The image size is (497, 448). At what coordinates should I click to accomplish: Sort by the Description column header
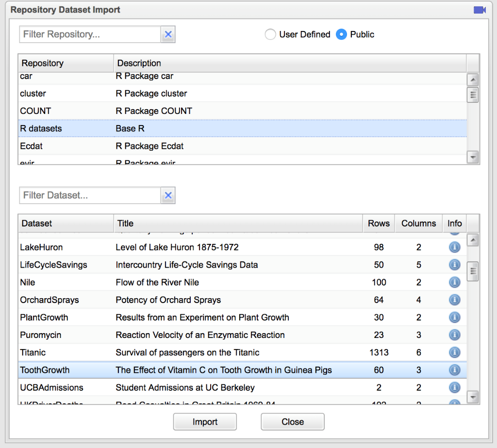290,63
